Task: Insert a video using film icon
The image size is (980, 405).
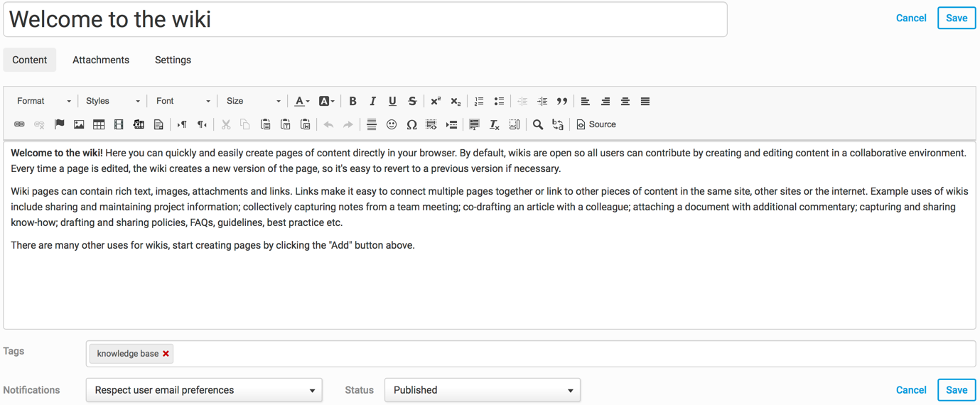Action: 119,124
